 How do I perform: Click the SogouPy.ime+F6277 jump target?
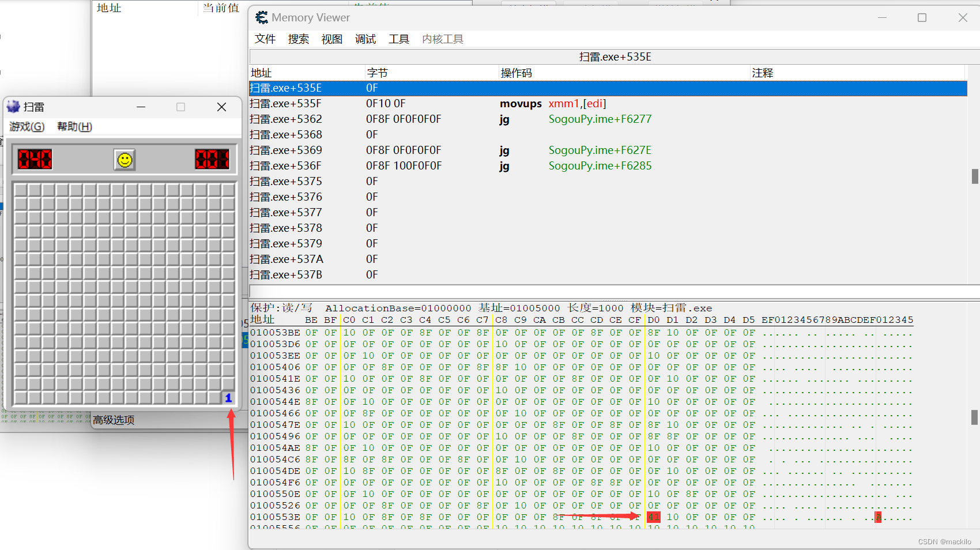coord(600,119)
